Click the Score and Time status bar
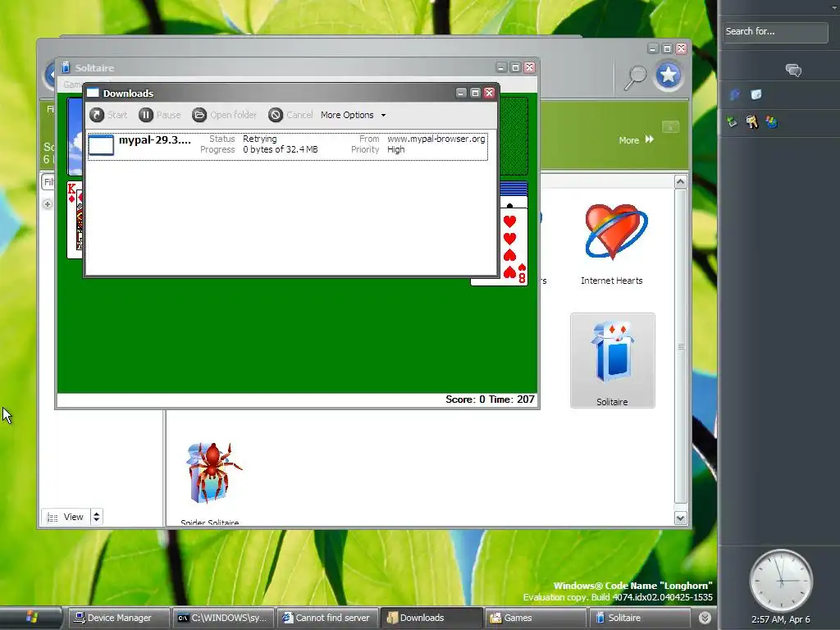Screen dimensions: 840x630 [x=297, y=399]
